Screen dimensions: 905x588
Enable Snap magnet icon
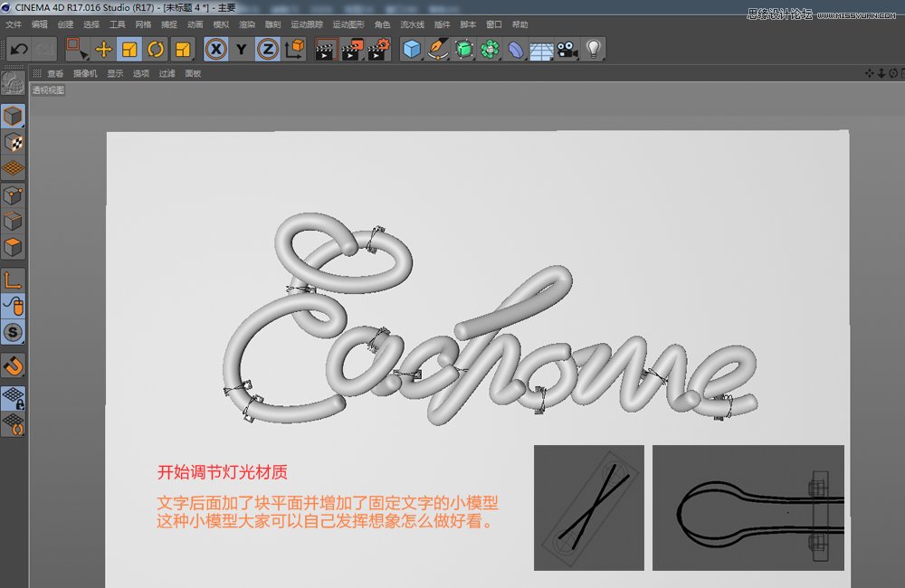point(13,365)
